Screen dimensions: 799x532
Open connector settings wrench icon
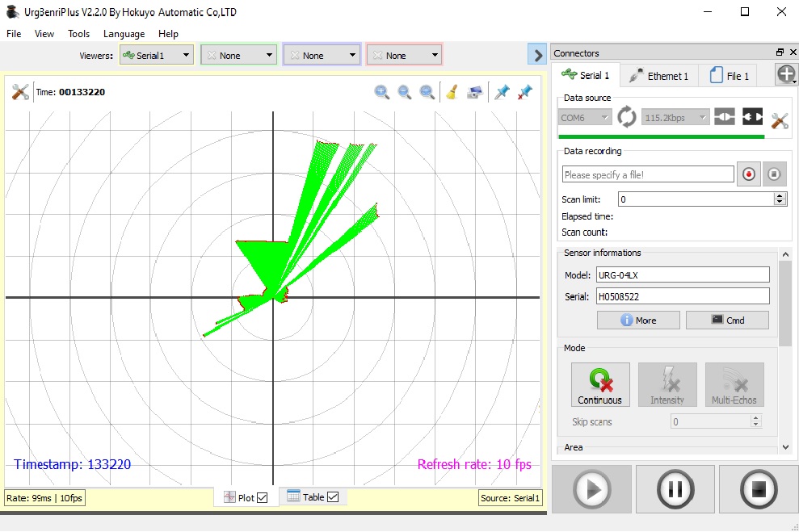pos(780,120)
